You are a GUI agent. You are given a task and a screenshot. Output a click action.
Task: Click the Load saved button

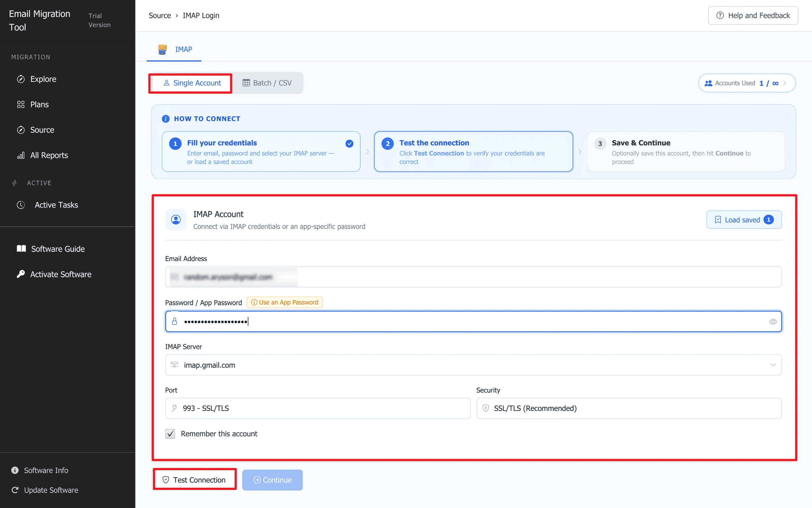coord(744,220)
